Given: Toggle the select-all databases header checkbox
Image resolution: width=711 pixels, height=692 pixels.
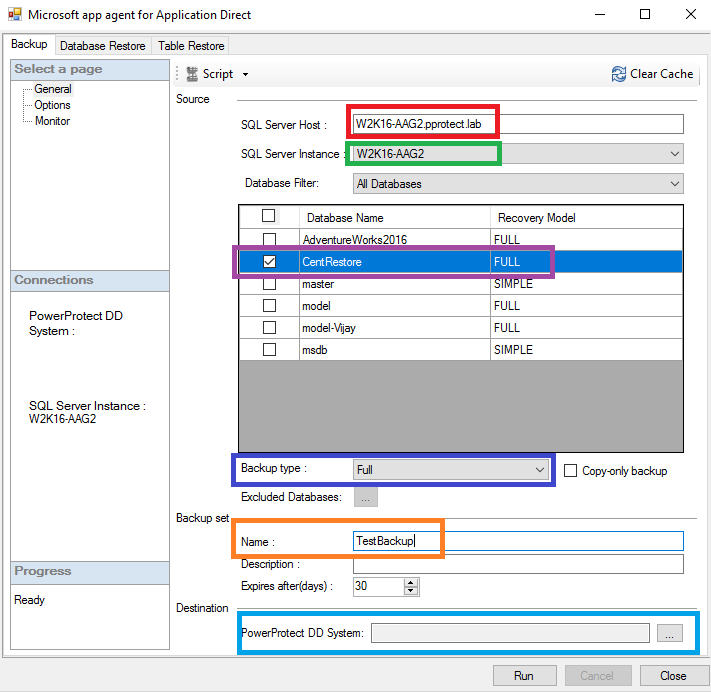Looking at the screenshot, I should (269, 216).
